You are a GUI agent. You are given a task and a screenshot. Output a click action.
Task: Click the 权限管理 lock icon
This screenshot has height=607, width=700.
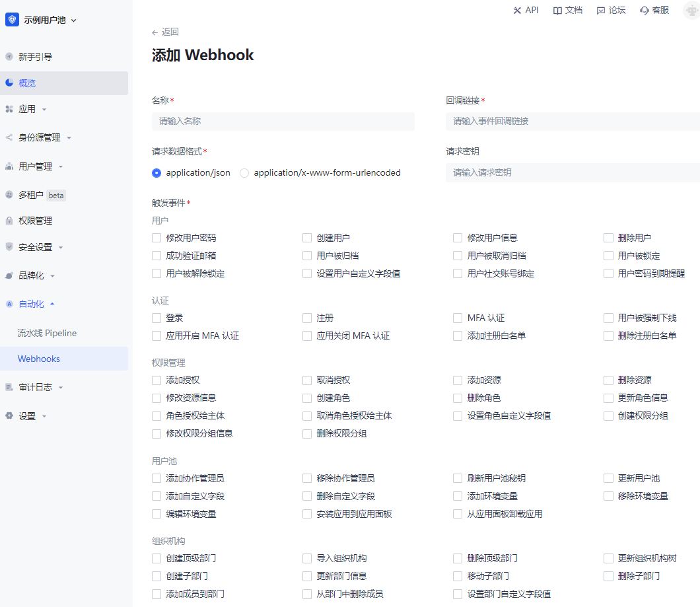coord(9,221)
